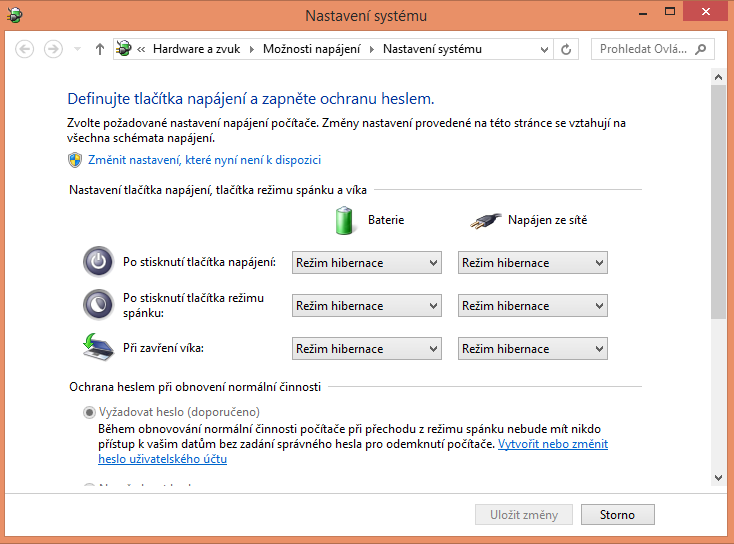Click the power button icon
This screenshot has width=734, height=544.
(x=98, y=261)
